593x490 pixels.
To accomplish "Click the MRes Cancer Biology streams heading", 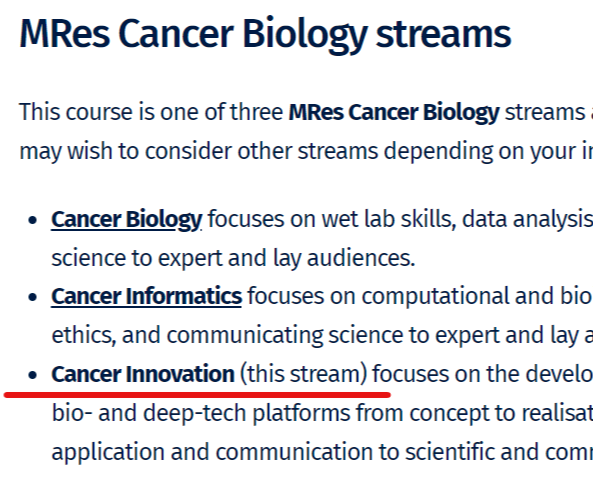I will coord(265,34).
